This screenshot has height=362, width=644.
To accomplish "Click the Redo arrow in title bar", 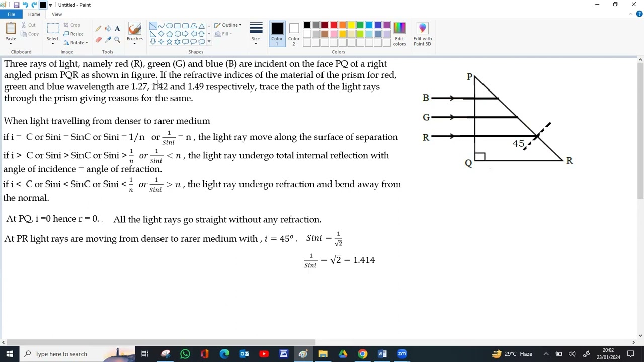I will coord(34,5).
